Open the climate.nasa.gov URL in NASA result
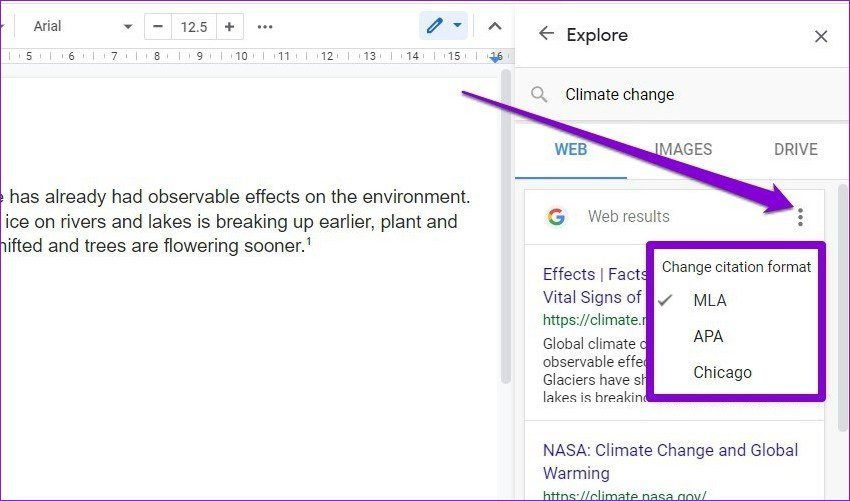This screenshot has width=850, height=501. point(624,496)
